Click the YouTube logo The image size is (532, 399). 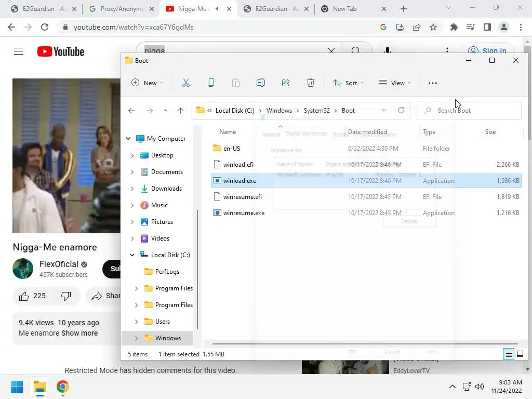61,51
